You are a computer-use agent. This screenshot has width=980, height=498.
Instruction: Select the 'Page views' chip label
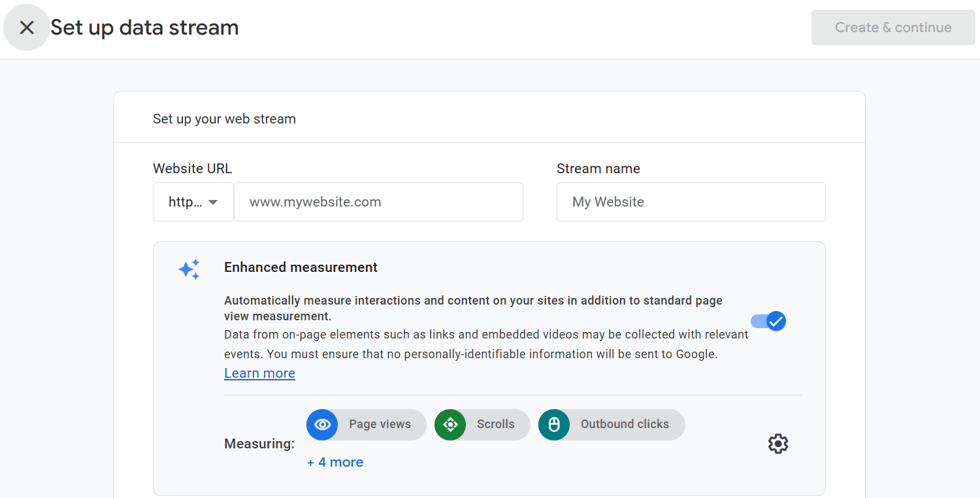tap(380, 424)
